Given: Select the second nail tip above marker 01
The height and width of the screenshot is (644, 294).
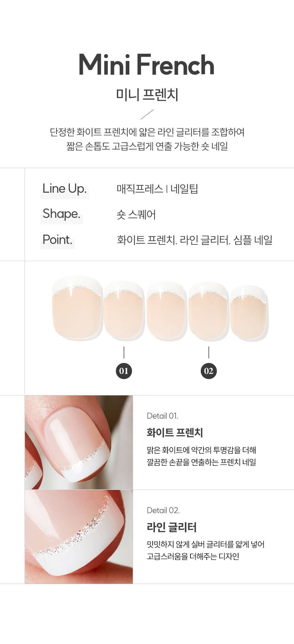Looking at the screenshot, I should tap(124, 311).
